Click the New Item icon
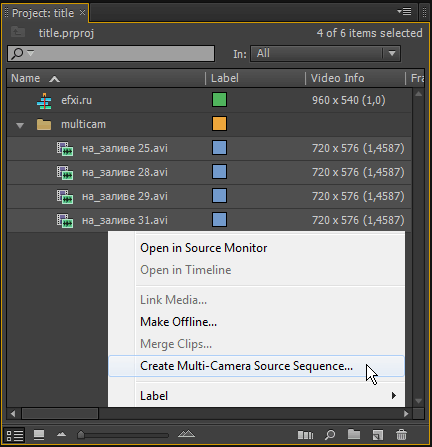Image resolution: width=432 pixels, height=447 pixels. click(x=378, y=435)
